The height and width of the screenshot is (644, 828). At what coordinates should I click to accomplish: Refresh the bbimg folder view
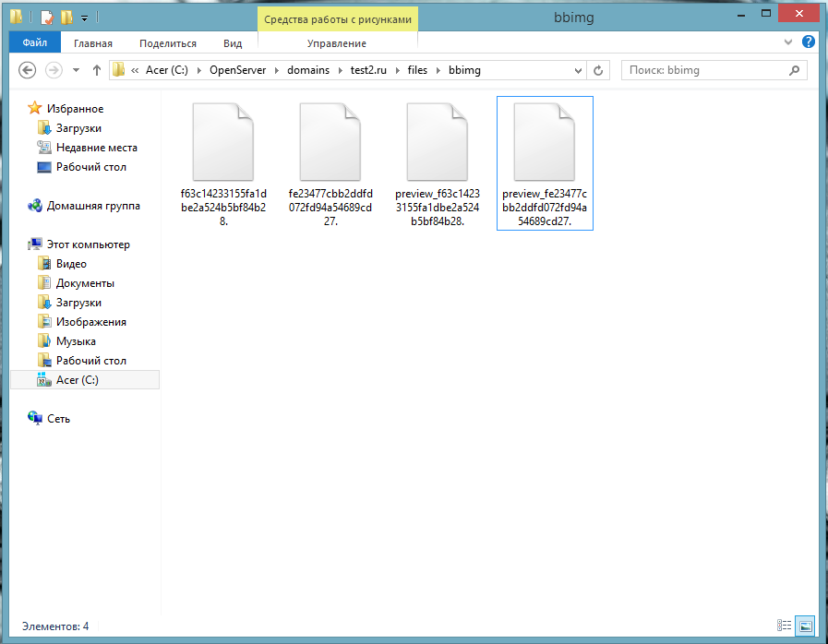598,70
